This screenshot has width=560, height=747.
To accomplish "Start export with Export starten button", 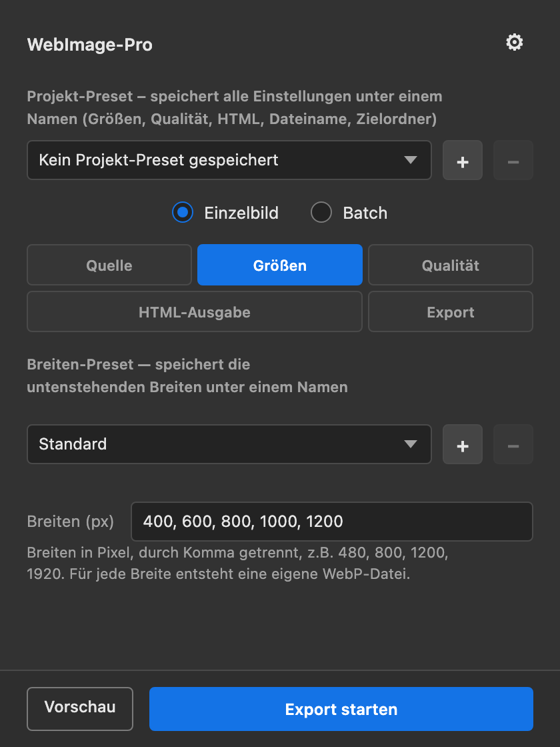I will (x=341, y=708).
